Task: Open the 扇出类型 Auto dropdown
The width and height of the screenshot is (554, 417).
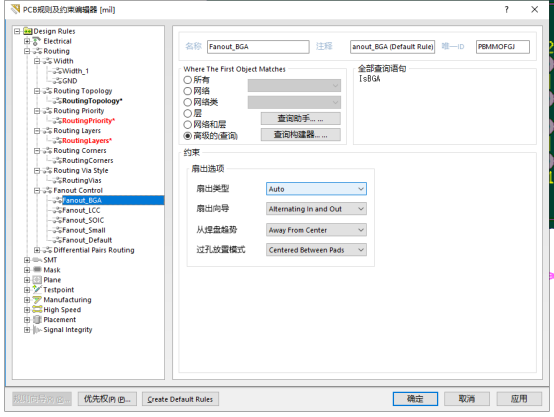Action: point(316,189)
